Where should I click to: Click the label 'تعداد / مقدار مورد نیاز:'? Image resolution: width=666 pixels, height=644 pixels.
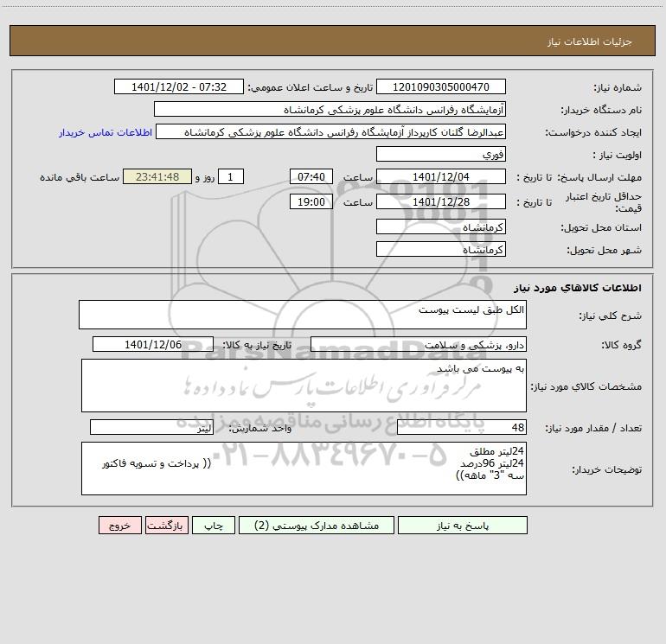coord(593,429)
